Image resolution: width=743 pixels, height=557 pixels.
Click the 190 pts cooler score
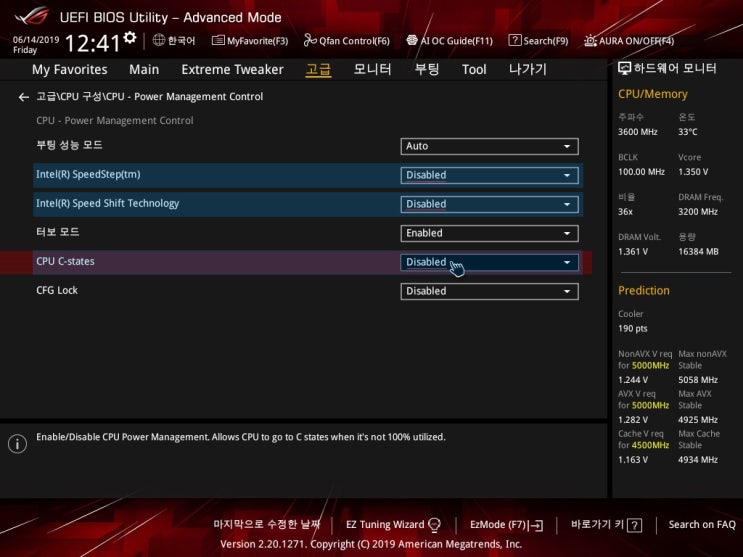(x=633, y=329)
